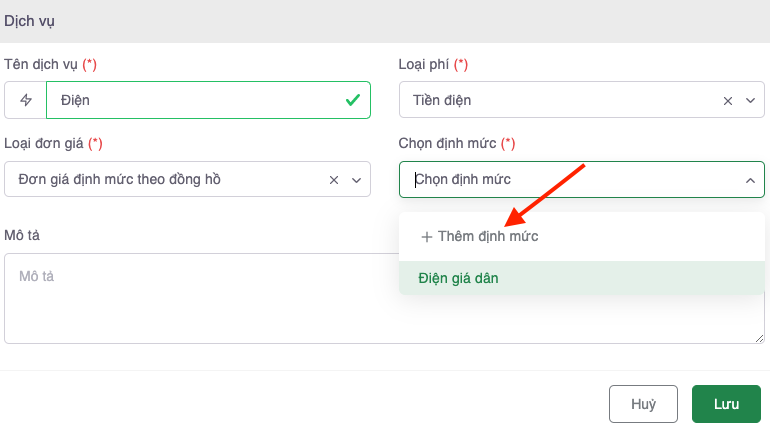Click inside the Mô tả text area

(x=200, y=298)
